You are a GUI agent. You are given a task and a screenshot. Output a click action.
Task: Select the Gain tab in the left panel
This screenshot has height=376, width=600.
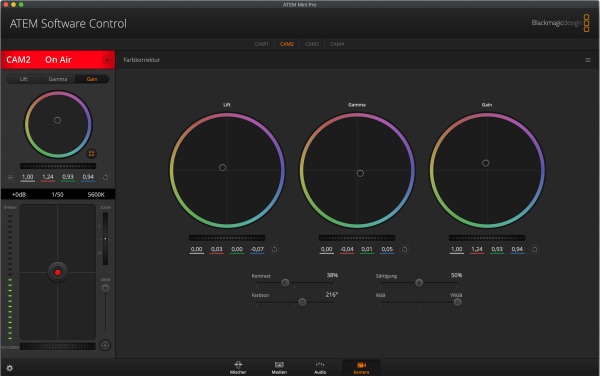92,79
